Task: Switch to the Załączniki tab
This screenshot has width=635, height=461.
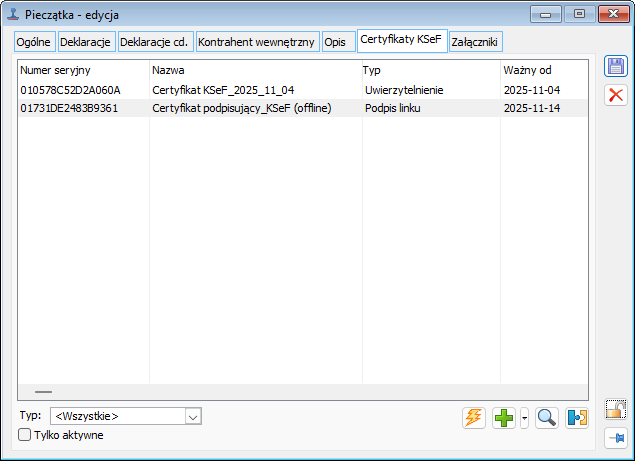Action: (x=475, y=42)
